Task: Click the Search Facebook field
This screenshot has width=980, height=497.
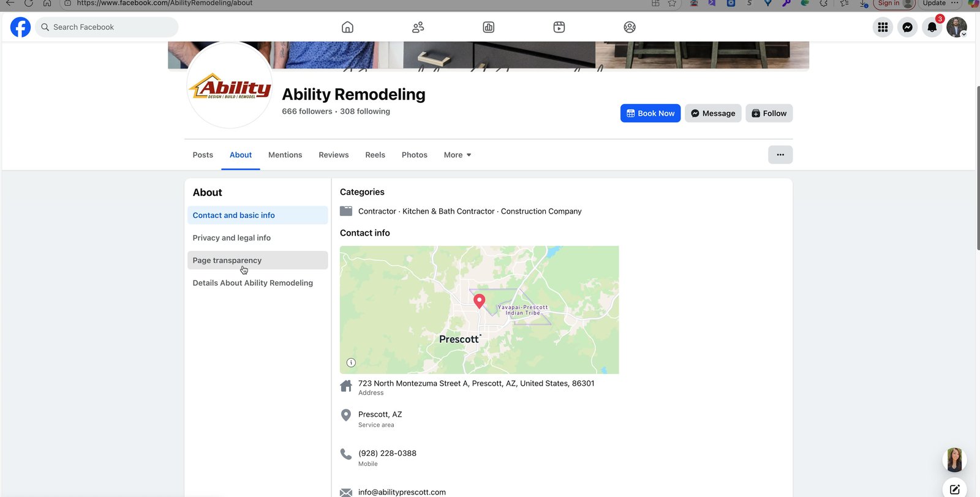Action: point(107,27)
